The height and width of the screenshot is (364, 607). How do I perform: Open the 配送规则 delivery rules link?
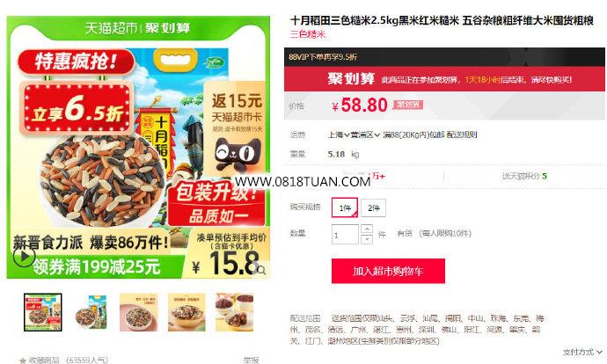coord(462,135)
